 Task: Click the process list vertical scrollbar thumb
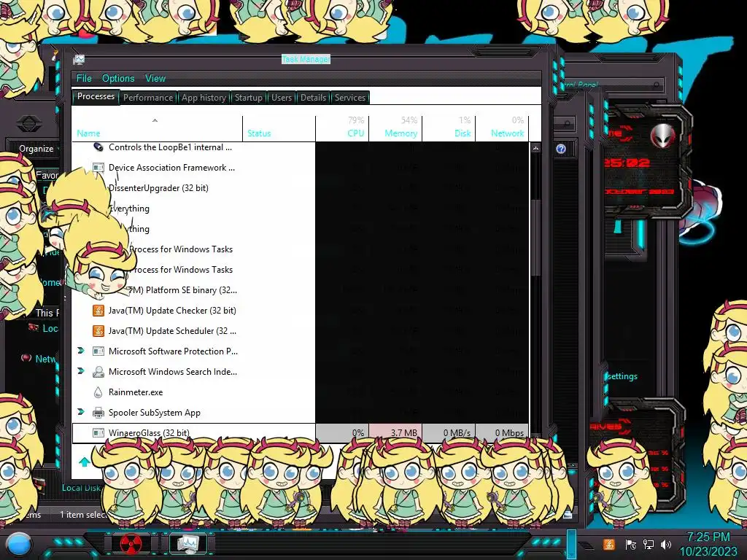535,237
